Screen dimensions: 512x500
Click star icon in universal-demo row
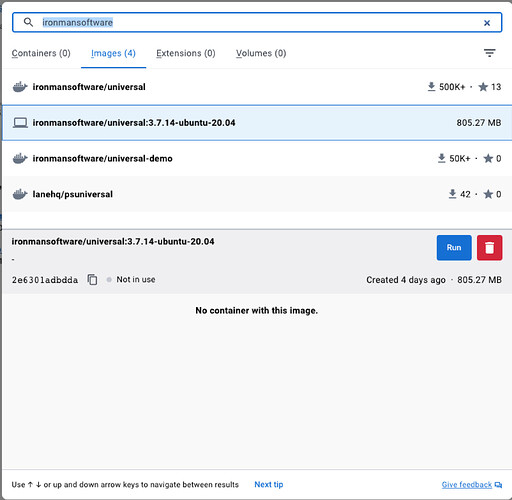488,158
